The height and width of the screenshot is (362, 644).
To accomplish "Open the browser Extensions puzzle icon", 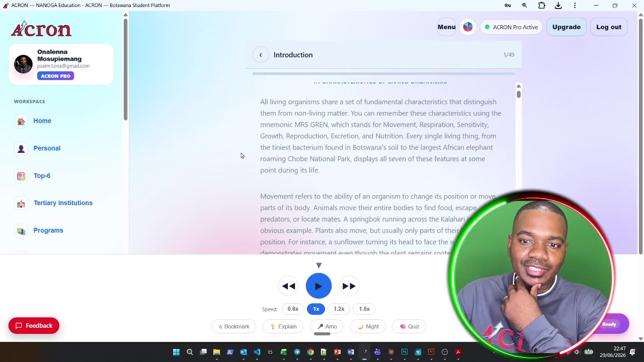I will [x=541, y=6].
